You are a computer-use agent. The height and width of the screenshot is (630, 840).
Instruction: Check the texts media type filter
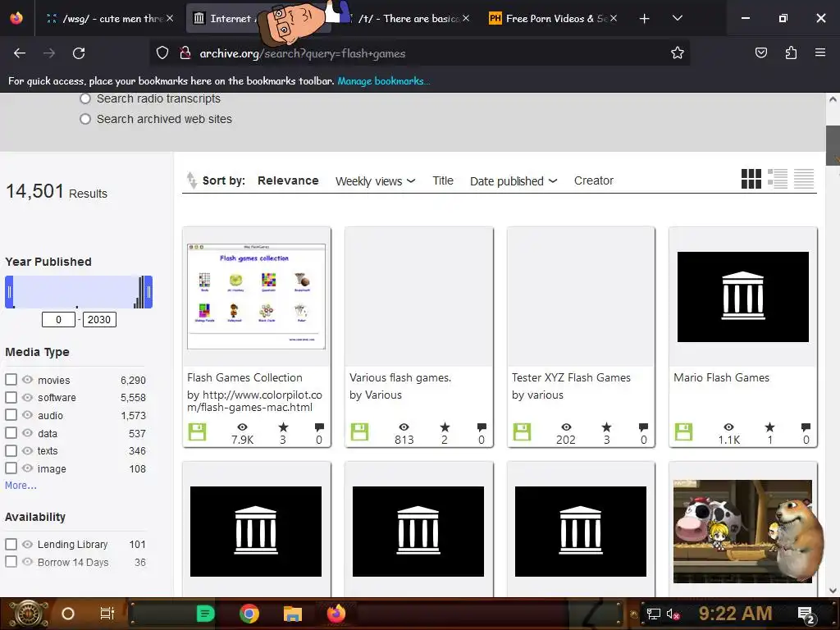pos(11,450)
